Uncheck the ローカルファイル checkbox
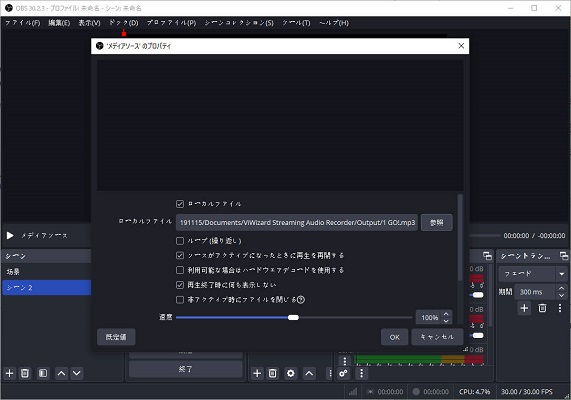Image resolution: width=571 pixels, height=400 pixels. point(180,204)
